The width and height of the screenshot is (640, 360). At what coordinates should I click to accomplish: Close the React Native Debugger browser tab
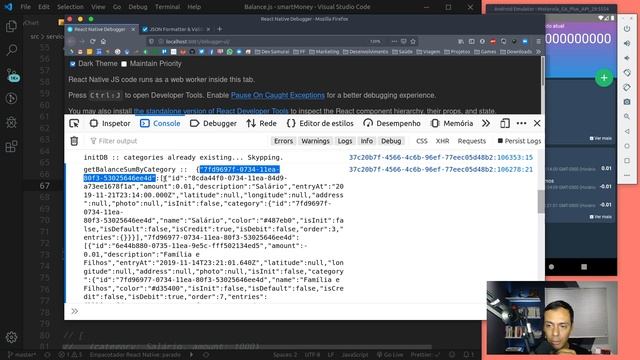pos(133,29)
